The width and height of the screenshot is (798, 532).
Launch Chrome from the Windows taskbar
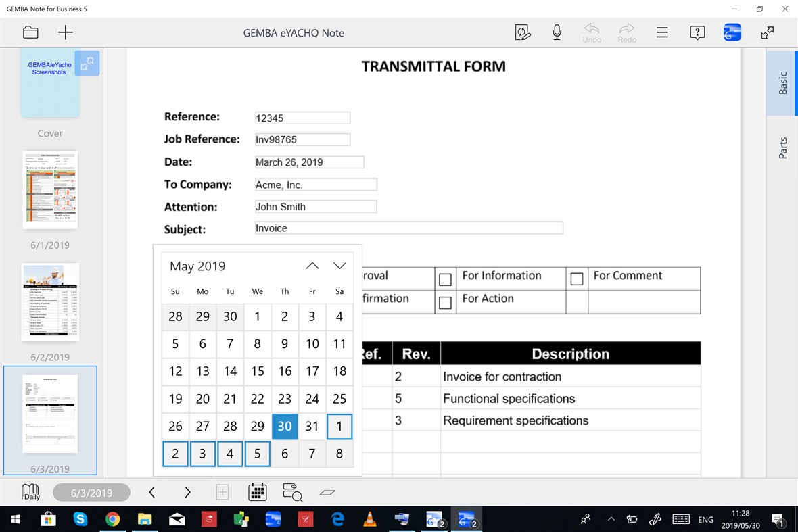click(112, 519)
